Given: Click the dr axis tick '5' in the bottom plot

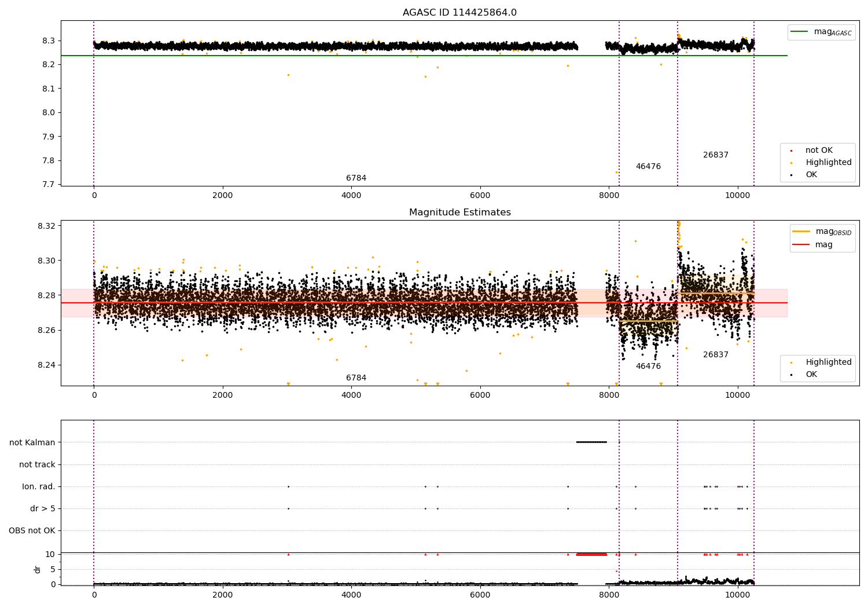Looking at the screenshot, I should pos(53,570).
